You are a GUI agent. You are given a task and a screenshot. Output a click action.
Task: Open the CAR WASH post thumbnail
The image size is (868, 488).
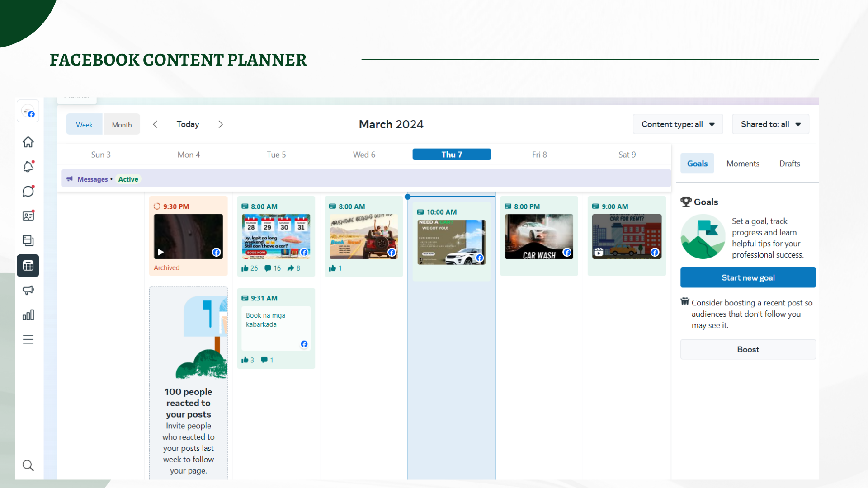pos(538,237)
